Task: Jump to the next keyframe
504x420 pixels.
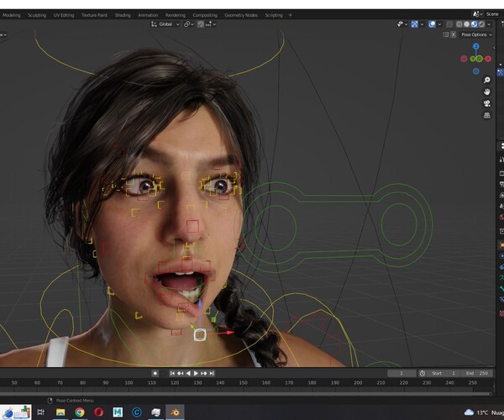Action: point(204,373)
